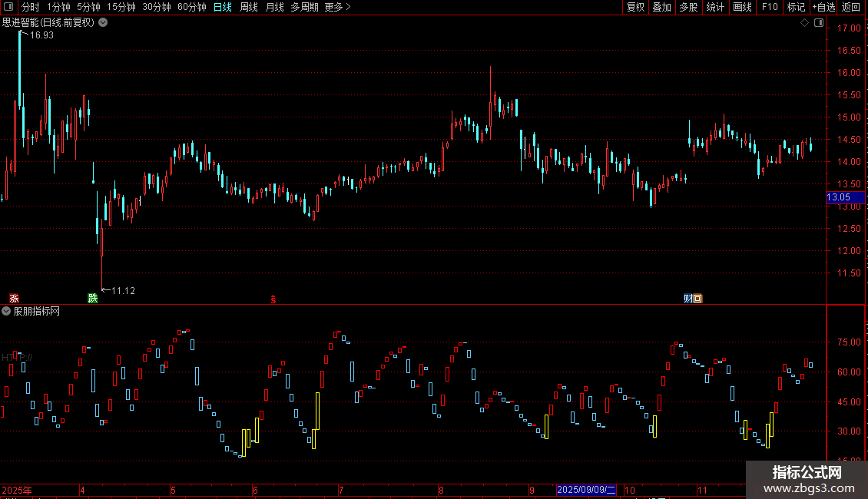Viewport: 868px width, 499px height.
Task: Click the 17.00 price axis label
Action: pyautogui.click(x=849, y=28)
